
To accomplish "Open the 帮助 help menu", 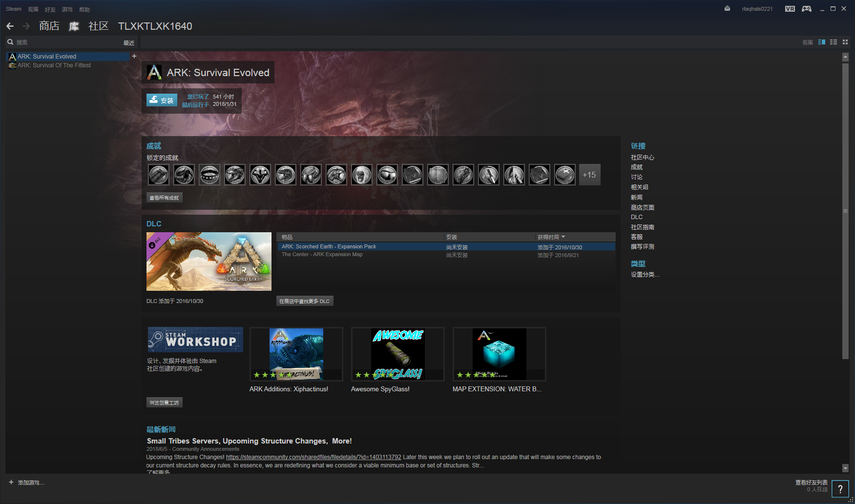I will tap(84, 9).
